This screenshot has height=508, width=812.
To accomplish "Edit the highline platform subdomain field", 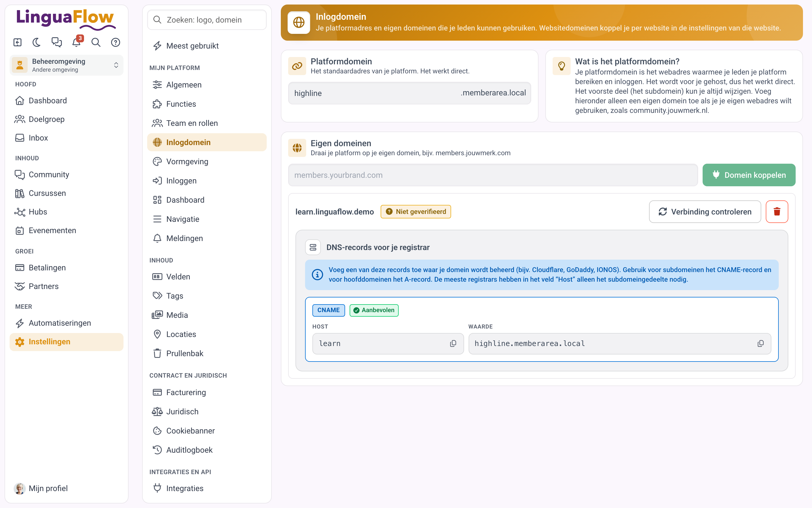I will click(x=409, y=93).
